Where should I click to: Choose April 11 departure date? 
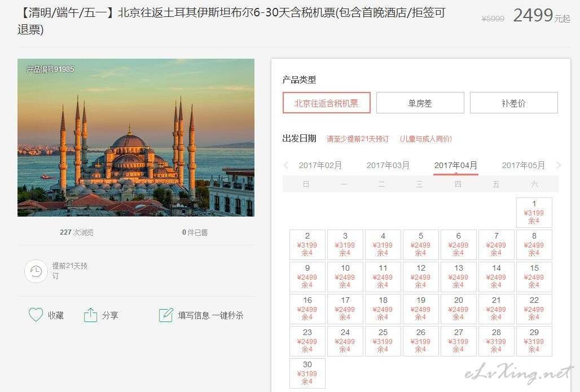tap(383, 276)
